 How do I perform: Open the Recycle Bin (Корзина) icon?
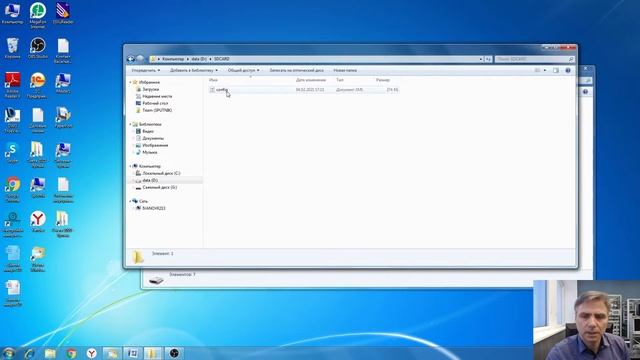12,48
